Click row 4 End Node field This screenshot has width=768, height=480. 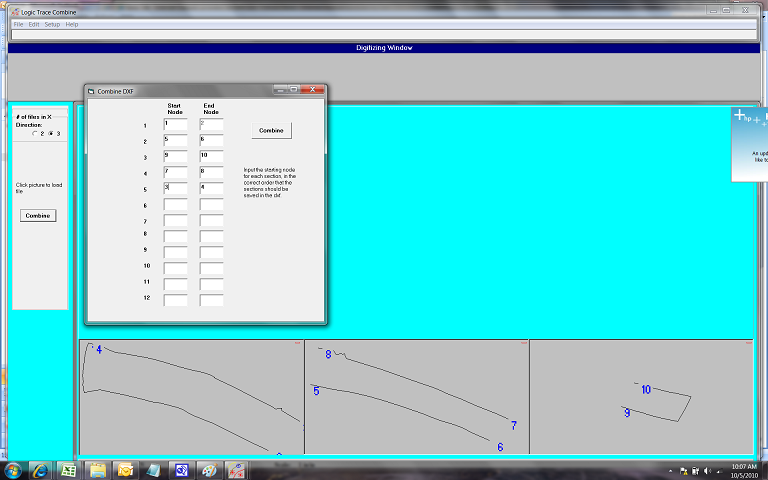tap(211, 172)
